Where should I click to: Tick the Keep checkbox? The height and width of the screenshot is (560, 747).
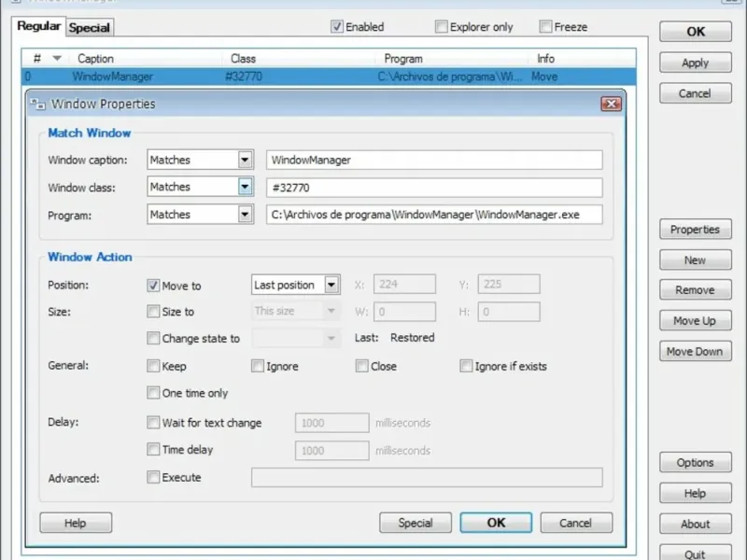[153, 366]
